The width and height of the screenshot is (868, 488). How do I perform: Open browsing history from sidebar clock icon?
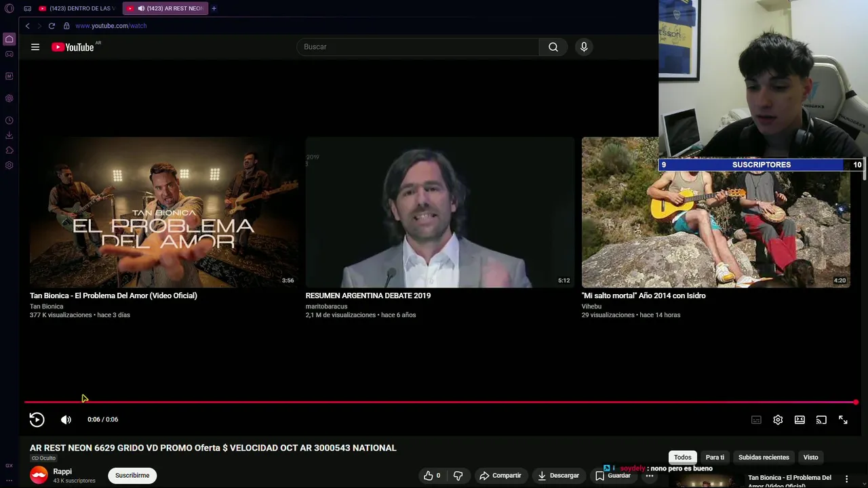pos(9,121)
